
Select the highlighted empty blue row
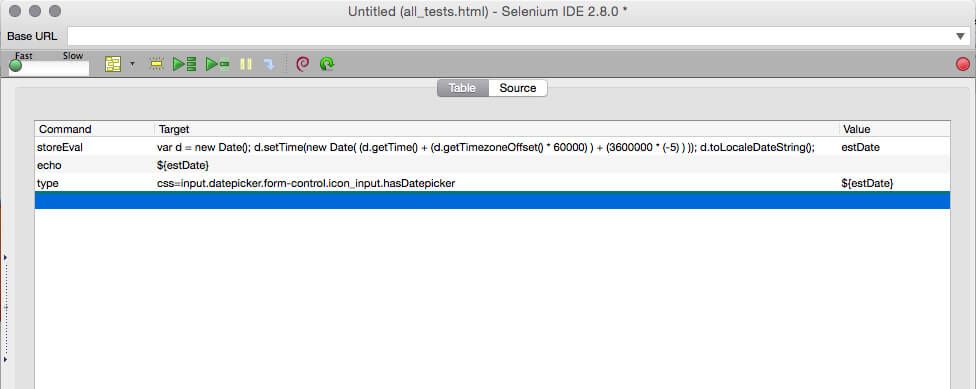coord(492,200)
